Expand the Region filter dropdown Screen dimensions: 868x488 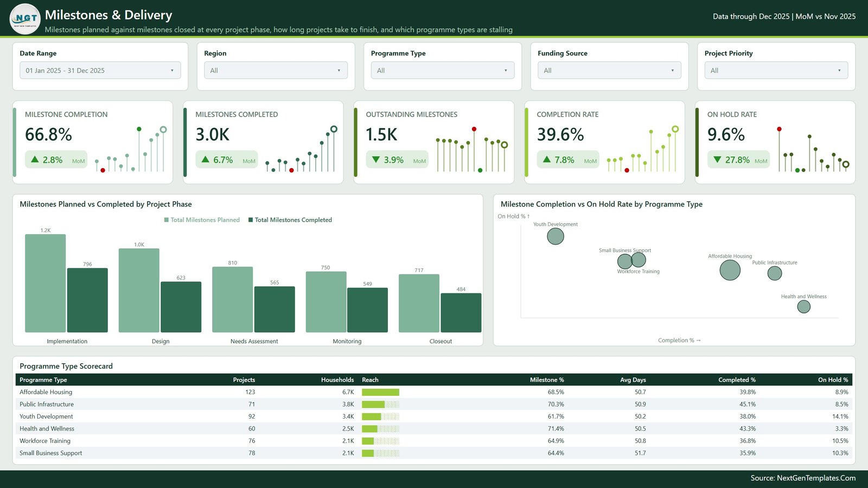point(276,70)
